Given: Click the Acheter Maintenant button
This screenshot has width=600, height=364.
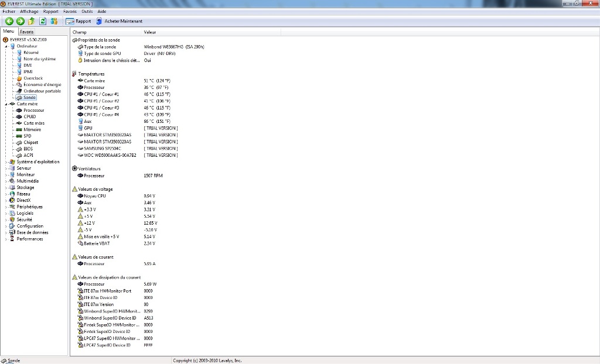Looking at the screenshot, I should coord(120,21).
